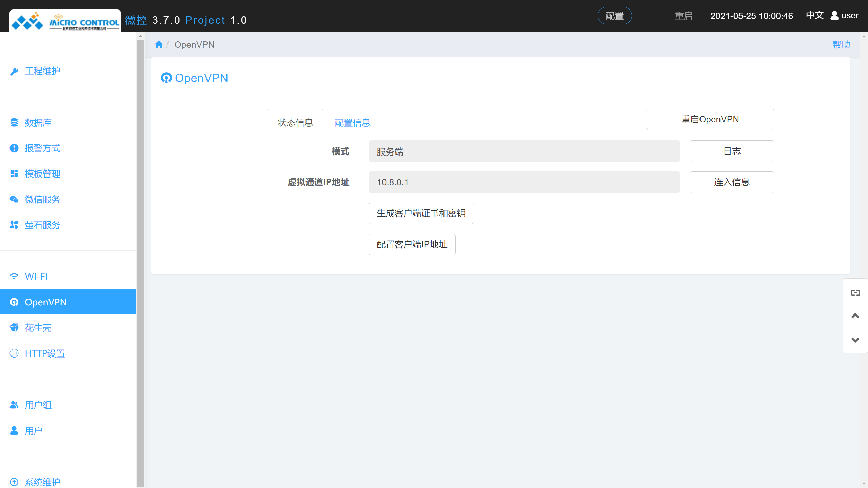This screenshot has width=868, height=488.
Task: Collapse panel with the up chevron
Action: click(x=855, y=316)
